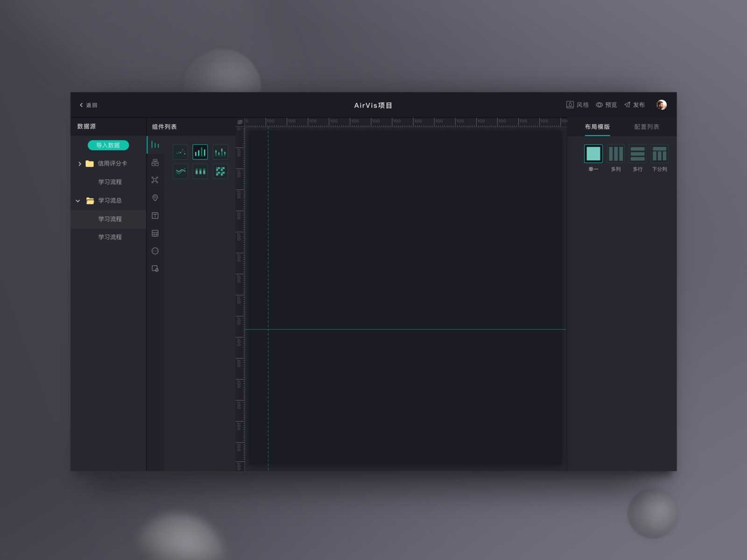Image resolution: width=747 pixels, height=560 pixels.
Task: Choose the 多行 multi-row layout template
Action: (x=638, y=154)
